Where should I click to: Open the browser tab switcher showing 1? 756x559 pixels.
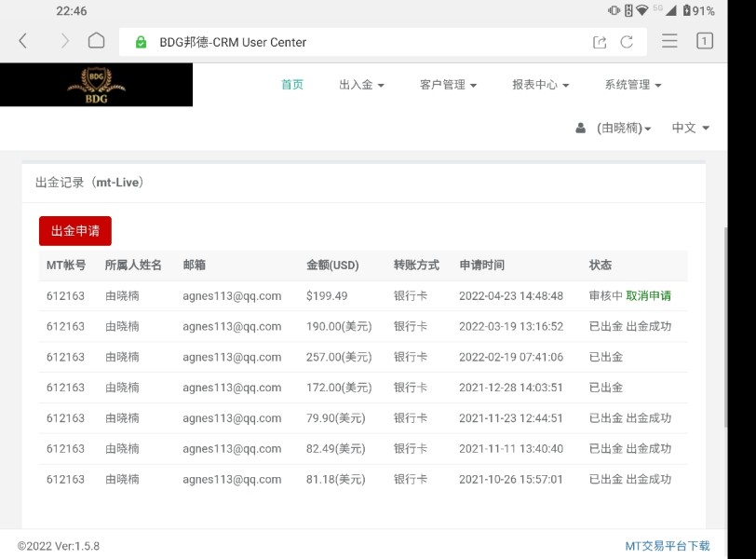(x=705, y=41)
